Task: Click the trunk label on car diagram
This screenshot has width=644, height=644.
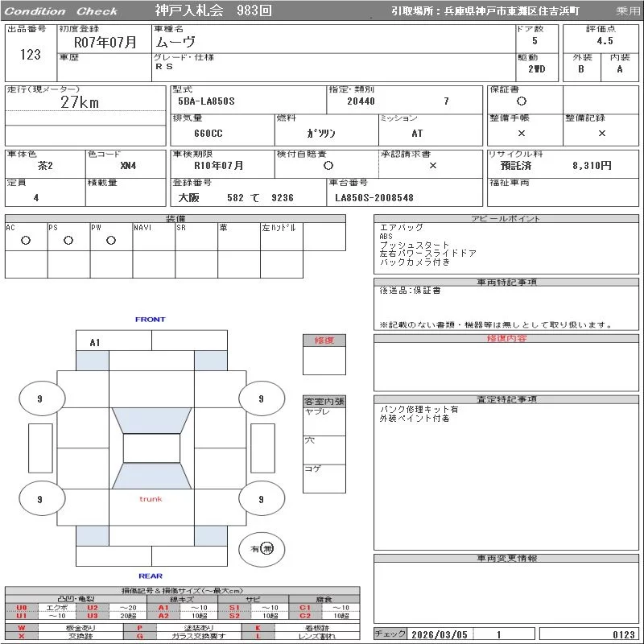Action: [151, 499]
